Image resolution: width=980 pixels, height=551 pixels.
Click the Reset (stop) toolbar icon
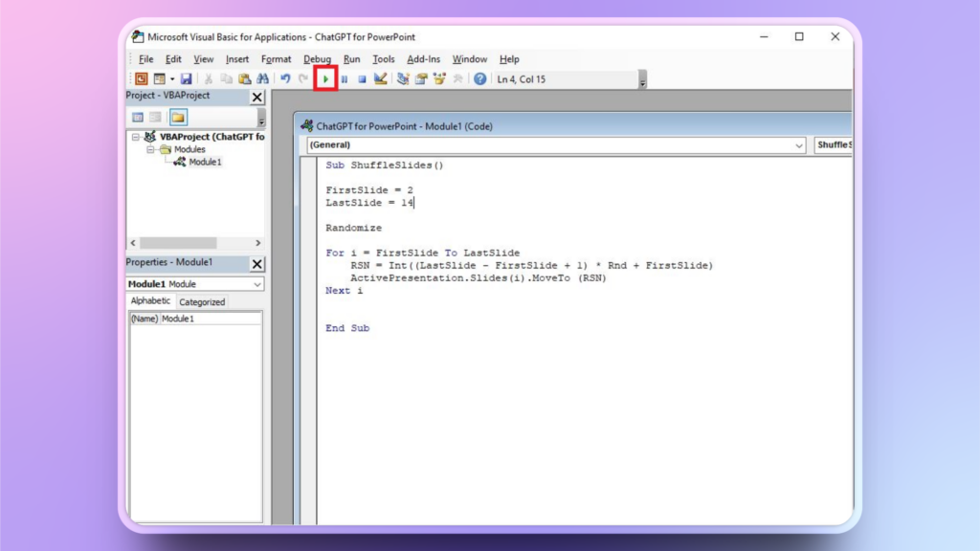point(362,79)
